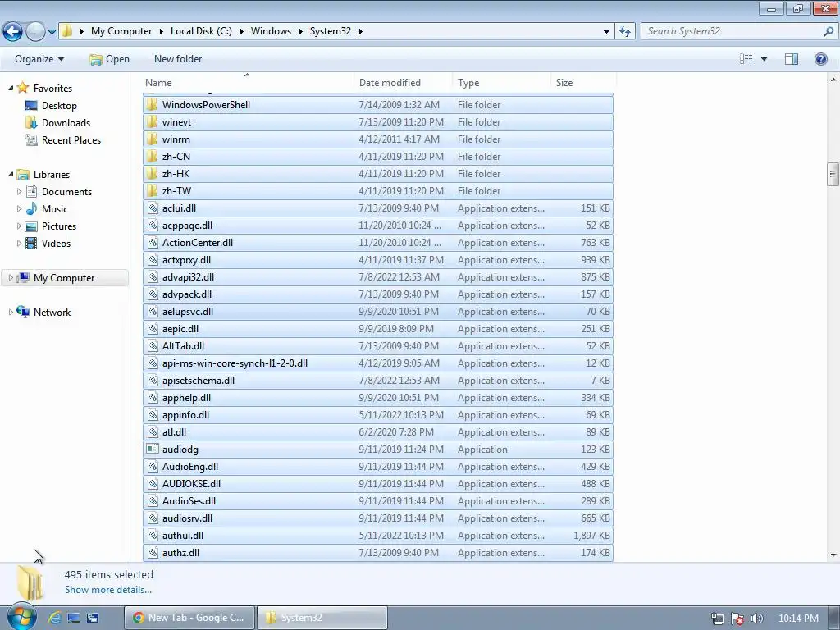Viewport: 840px width, 630px height.
Task: Expand the Music library node
Action: point(20,208)
